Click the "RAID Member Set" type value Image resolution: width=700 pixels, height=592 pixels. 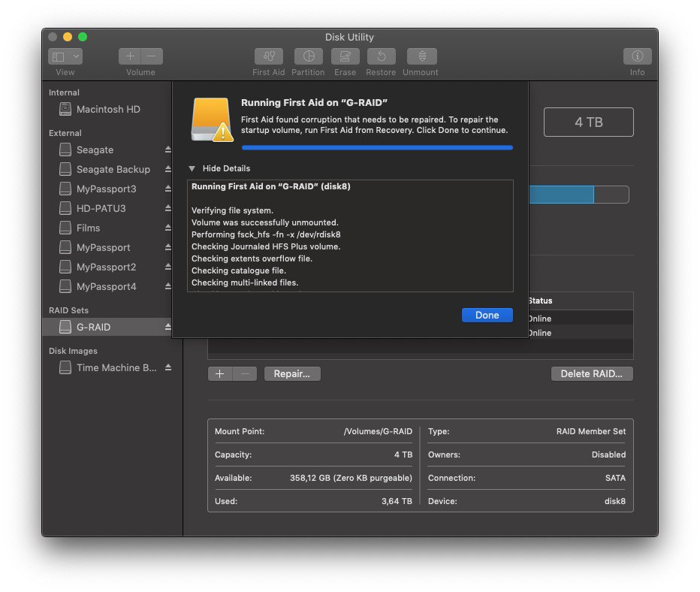click(590, 431)
